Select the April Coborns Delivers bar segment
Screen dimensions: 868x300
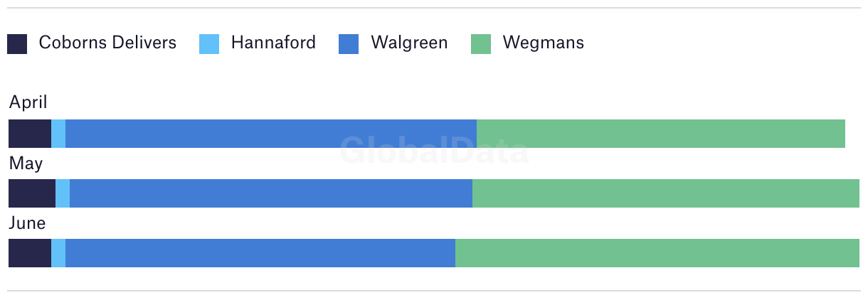(30, 134)
